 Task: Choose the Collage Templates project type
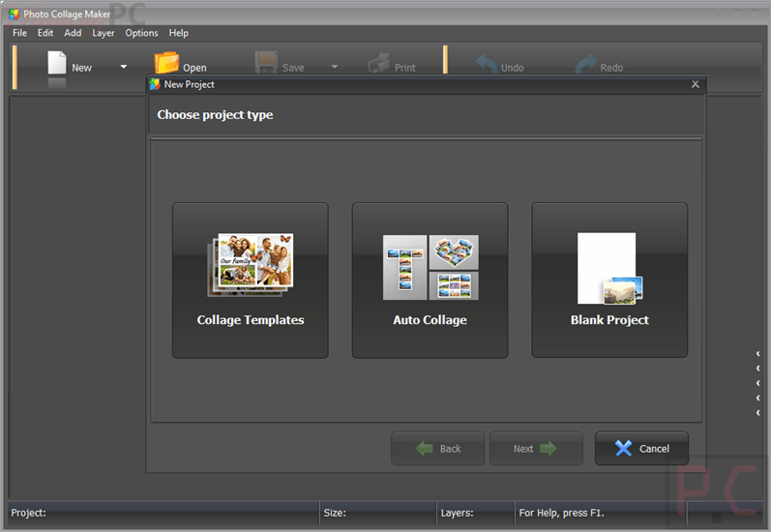pyautogui.click(x=251, y=281)
